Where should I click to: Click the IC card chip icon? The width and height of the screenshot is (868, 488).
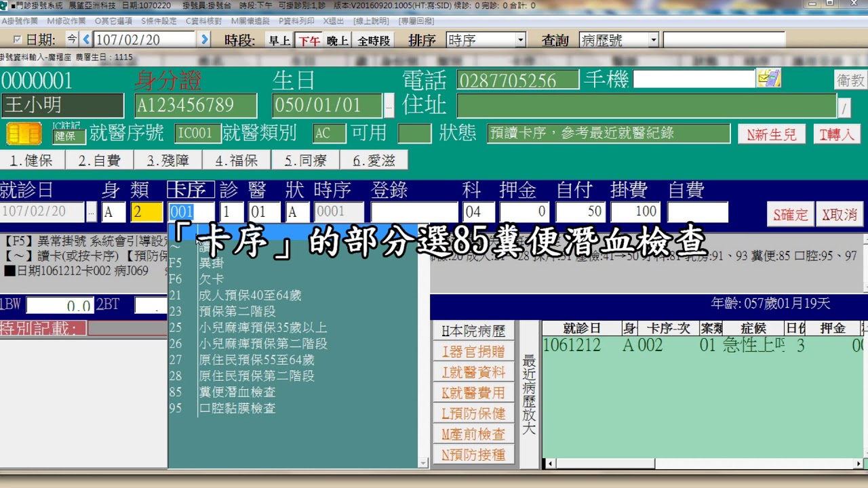pos(24,134)
